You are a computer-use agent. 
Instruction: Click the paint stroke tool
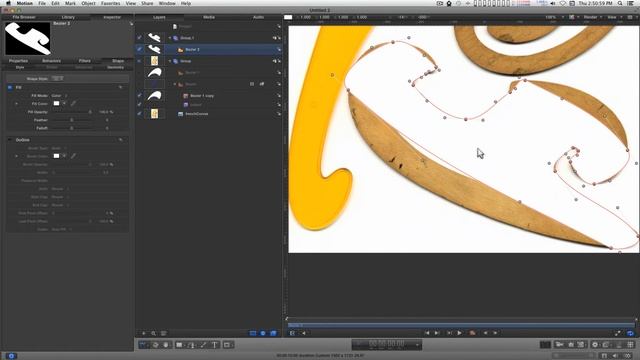[203, 345]
